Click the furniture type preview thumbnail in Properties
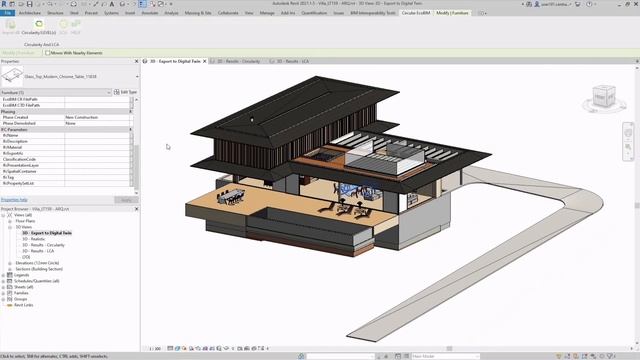The width and height of the screenshot is (640, 360). point(12,76)
